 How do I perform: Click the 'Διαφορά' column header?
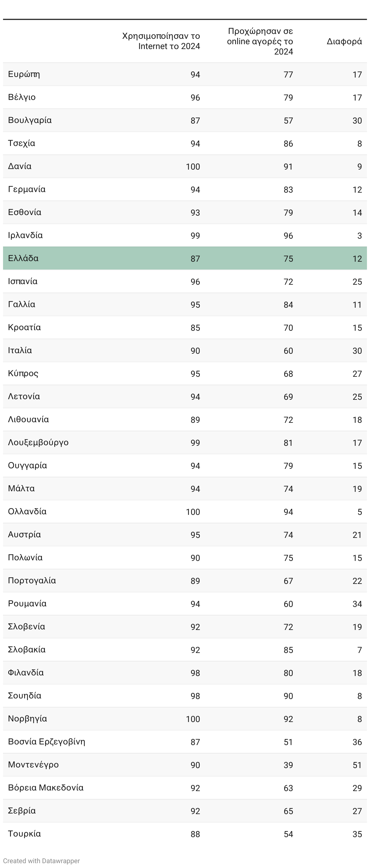click(344, 41)
